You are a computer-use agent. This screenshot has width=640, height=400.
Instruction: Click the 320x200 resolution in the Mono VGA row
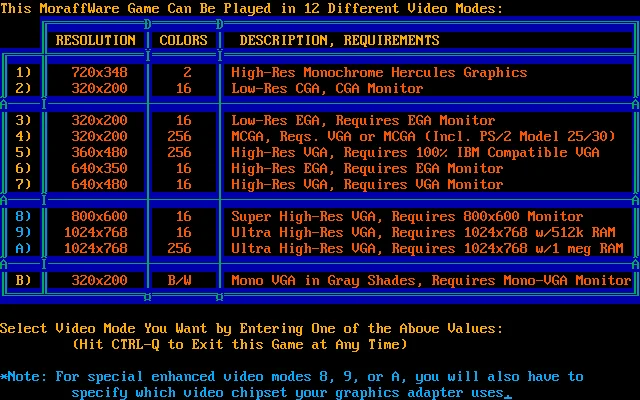point(100,280)
